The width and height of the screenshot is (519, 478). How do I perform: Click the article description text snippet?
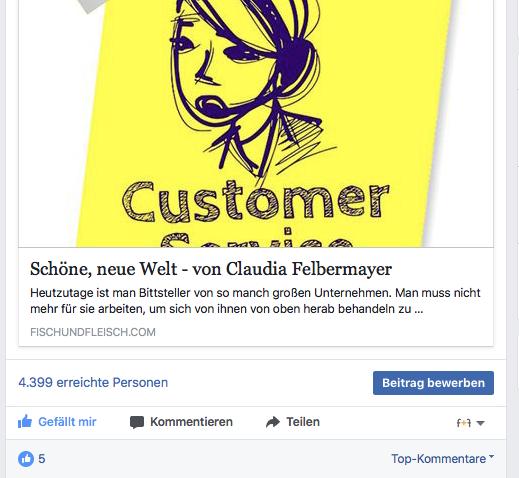coord(255,301)
